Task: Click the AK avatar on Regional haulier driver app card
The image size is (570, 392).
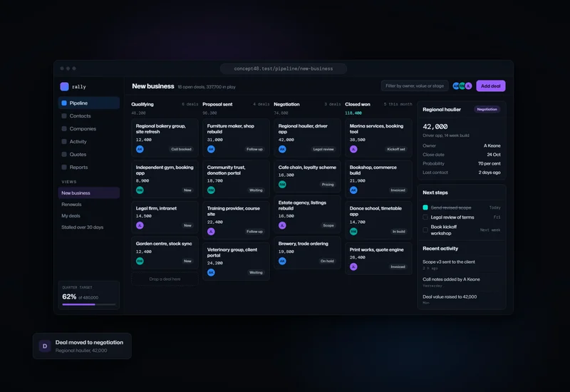Action: tap(282, 149)
